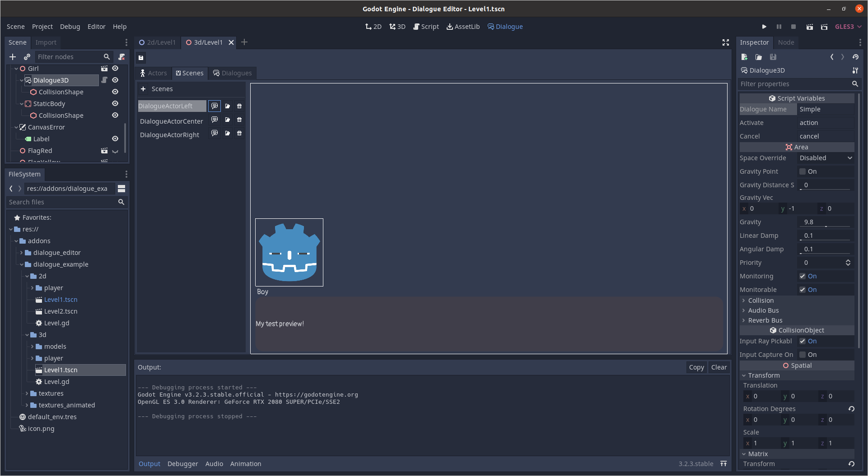Open DialogueActorCenter scene file icon
The image size is (868, 476).
click(x=227, y=120)
